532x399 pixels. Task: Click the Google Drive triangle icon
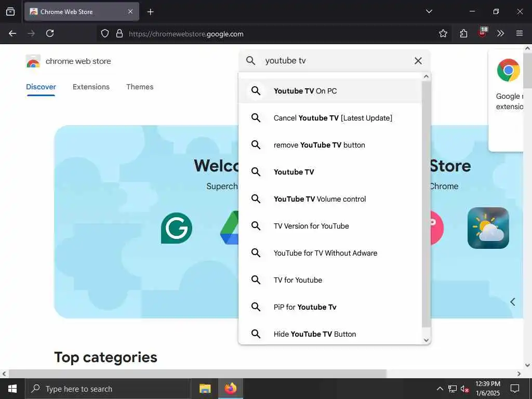pos(229,228)
